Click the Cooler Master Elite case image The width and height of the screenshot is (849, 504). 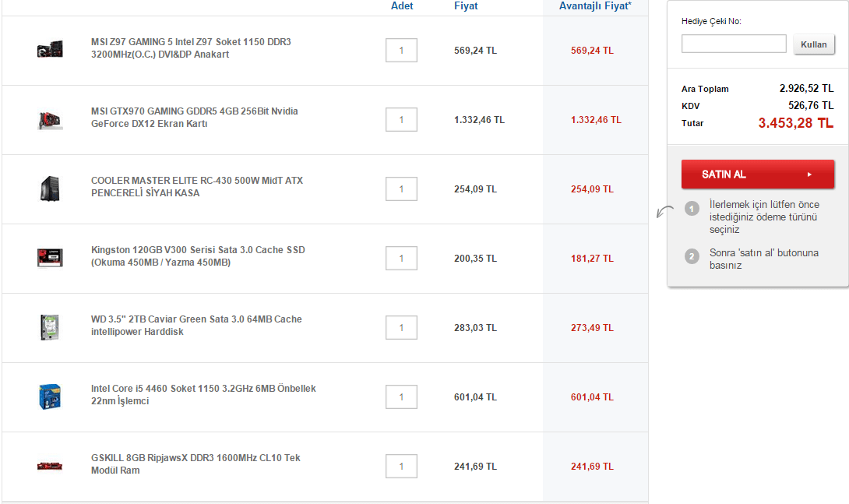(x=50, y=189)
